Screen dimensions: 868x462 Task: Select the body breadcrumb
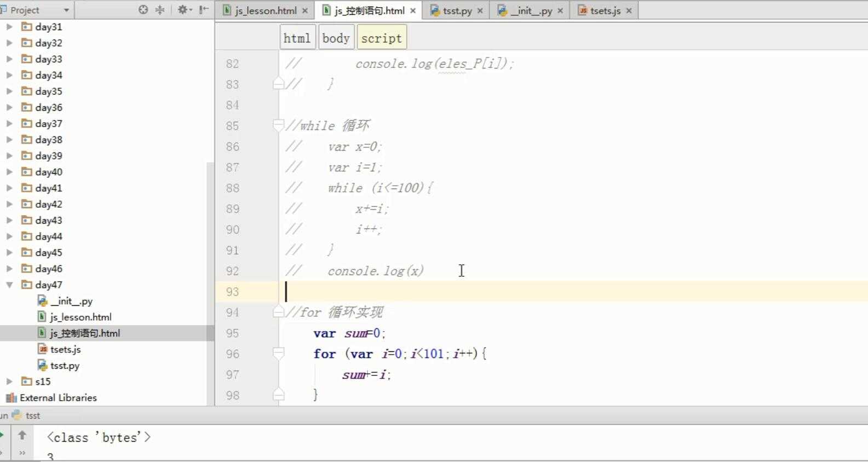click(336, 38)
